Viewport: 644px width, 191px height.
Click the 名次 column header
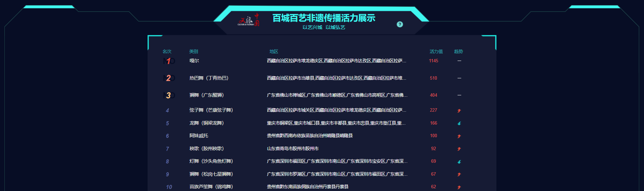(x=167, y=51)
